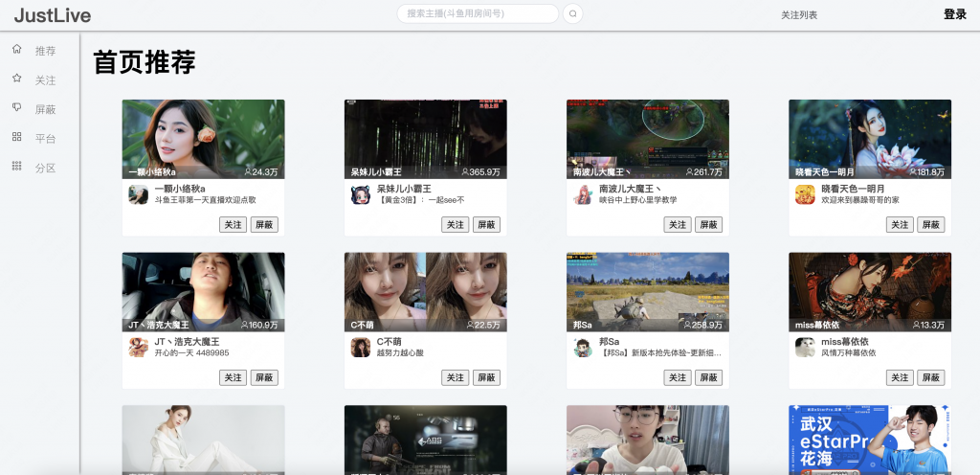Follow miss幕依依 with 关注 button
Viewport: 980px width, 475px height.
(x=900, y=377)
